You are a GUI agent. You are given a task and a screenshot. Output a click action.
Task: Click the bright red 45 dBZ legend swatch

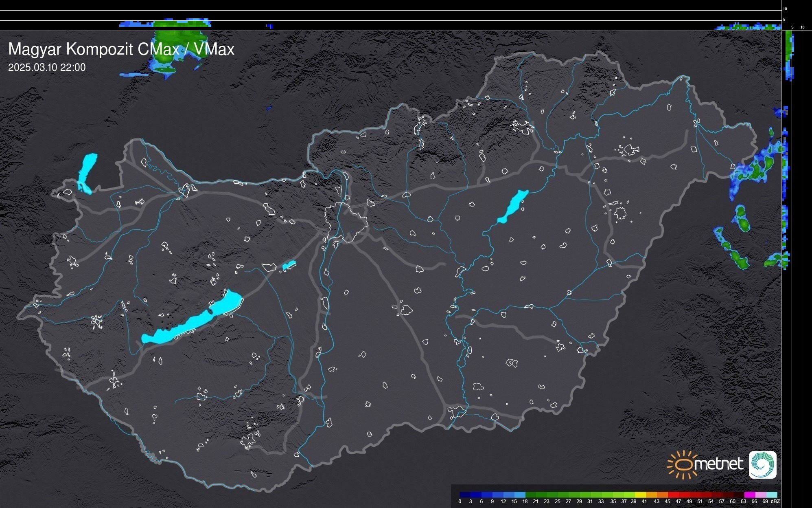[673, 495]
